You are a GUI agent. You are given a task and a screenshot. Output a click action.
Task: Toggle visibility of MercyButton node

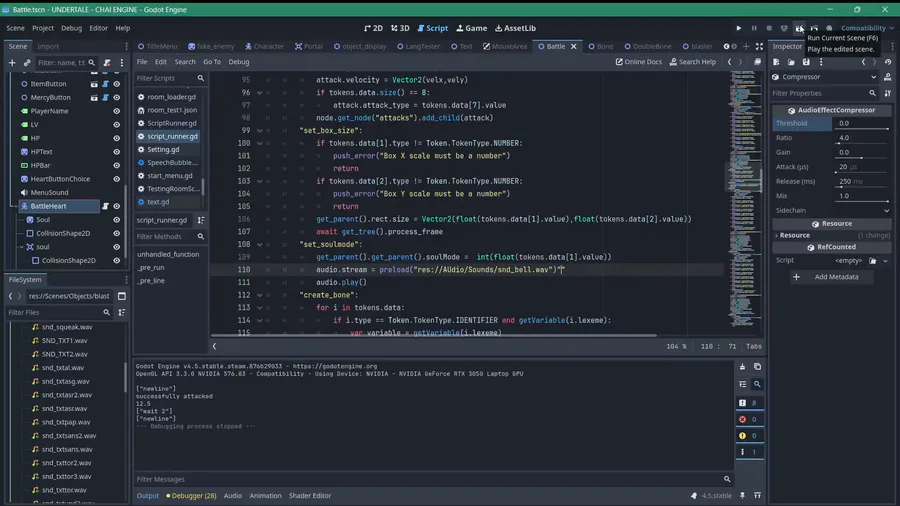tap(117, 98)
